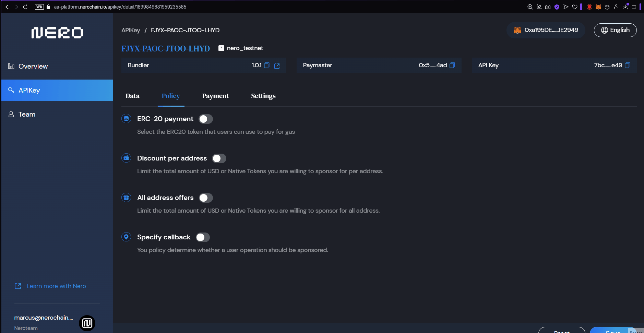Open Learn more with Nero link
The height and width of the screenshot is (333, 644).
[56, 286]
